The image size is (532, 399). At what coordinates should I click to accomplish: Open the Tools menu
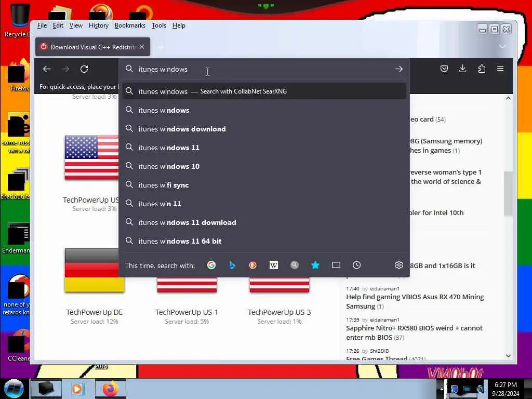(159, 25)
